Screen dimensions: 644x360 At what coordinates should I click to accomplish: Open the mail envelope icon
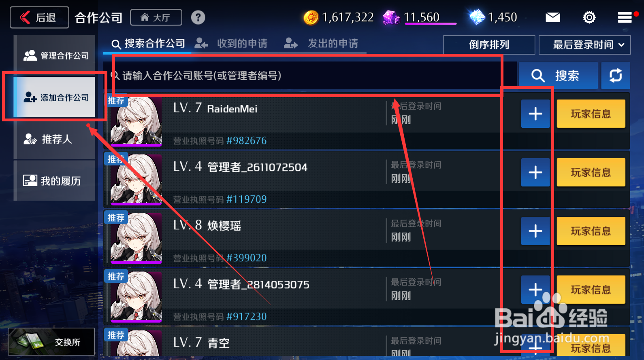[x=552, y=17]
